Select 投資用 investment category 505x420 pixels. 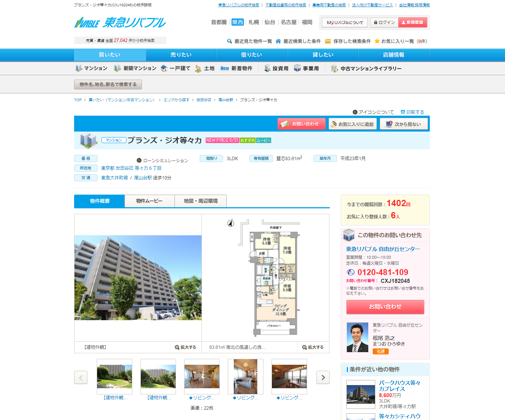coord(276,68)
